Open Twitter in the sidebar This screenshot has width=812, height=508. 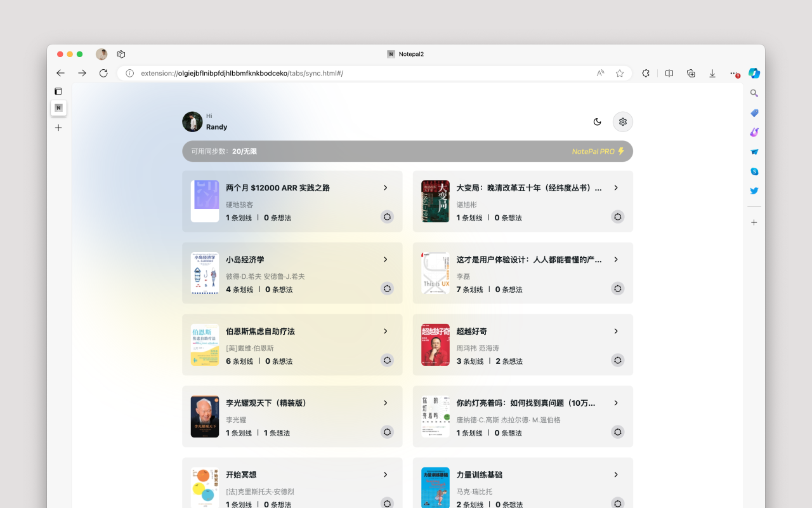pos(754,190)
